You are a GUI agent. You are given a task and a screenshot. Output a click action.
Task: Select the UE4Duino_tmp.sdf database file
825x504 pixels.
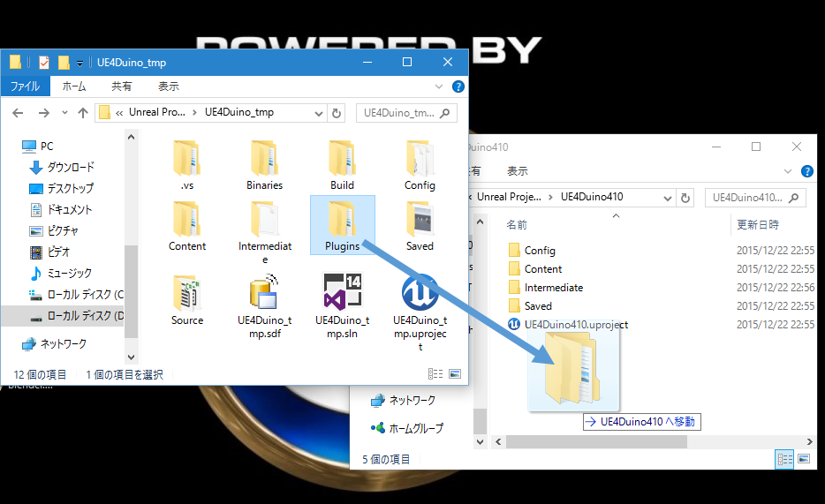tap(265, 306)
